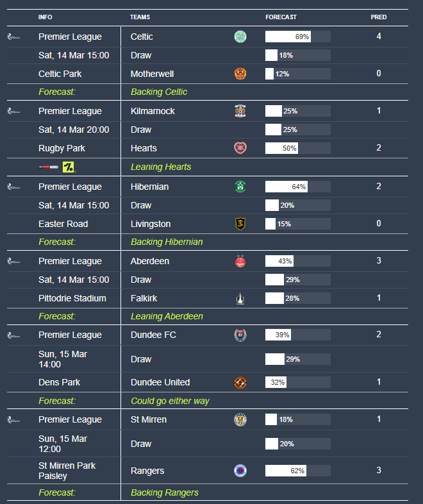Viewport: 423px width, 504px height.
Task: Click the Aberdeen club crest
Action: 240,261
